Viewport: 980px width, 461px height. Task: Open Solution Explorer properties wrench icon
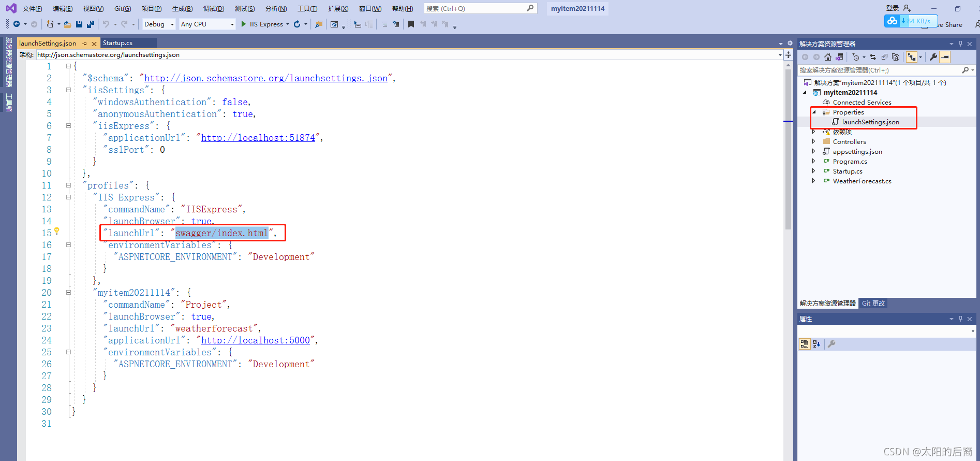coord(933,57)
